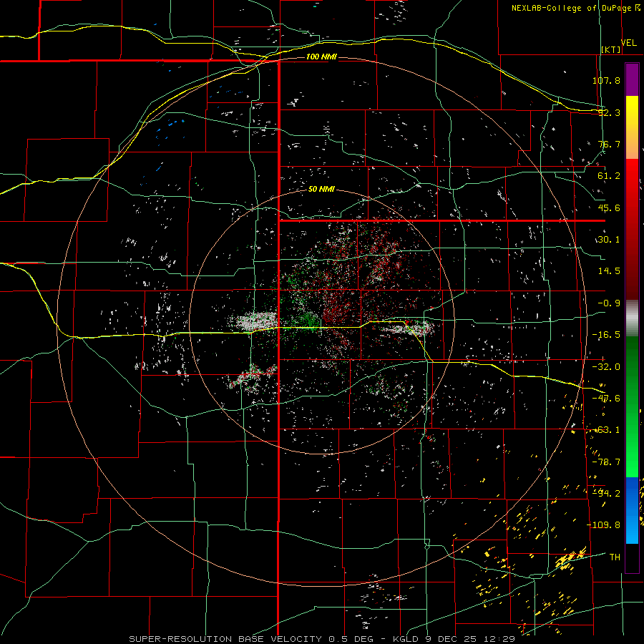Click the 100 NMI range ring label
The height and width of the screenshot is (644, 644).
pyautogui.click(x=321, y=57)
